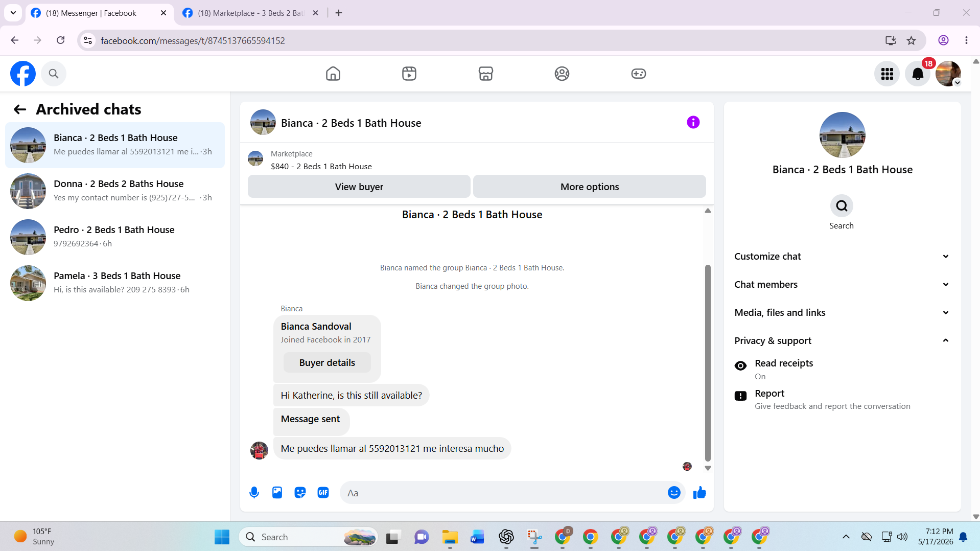Open Buyer details for Bianca Sandoval
The height and width of the screenshot is (551, 980).
point(327,362)
